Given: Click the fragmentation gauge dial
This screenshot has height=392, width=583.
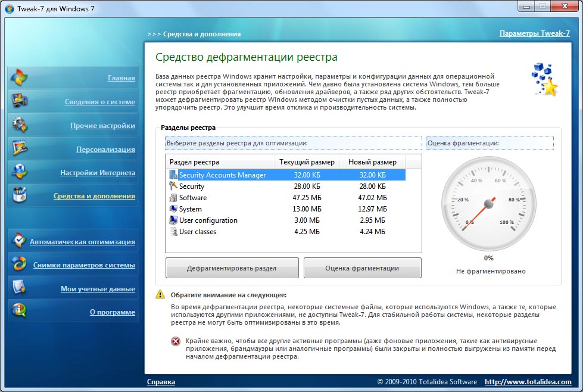Looking at the screenshot, I should coord(488,203).
